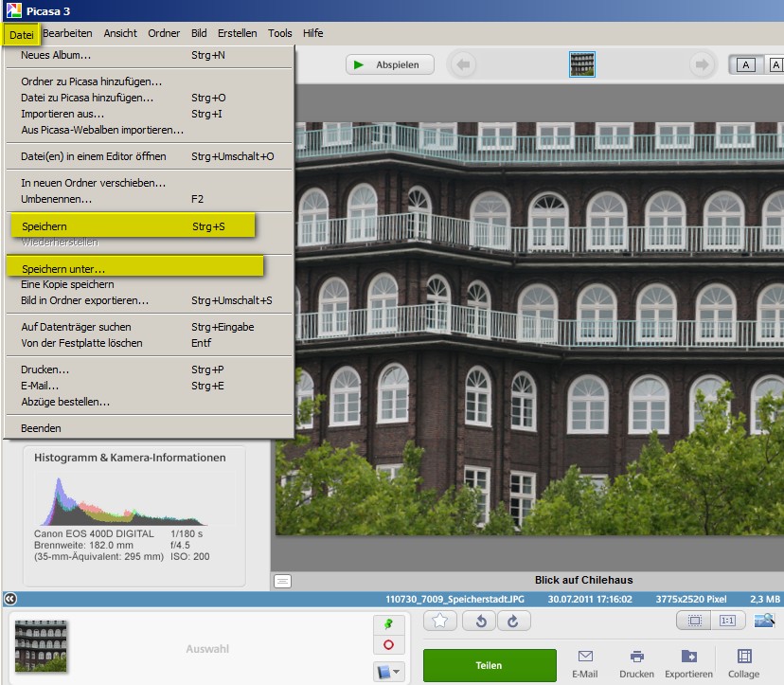Toggle fit-to-window zoom view
The height and width of the screenshot is (685, 784).
[x=694, y=621]
